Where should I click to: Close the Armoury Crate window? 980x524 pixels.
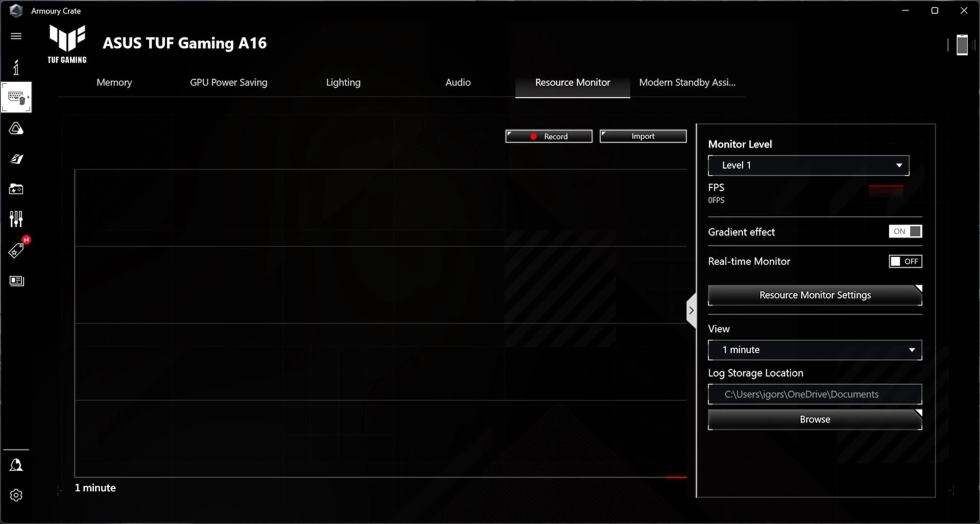(964, 11)
